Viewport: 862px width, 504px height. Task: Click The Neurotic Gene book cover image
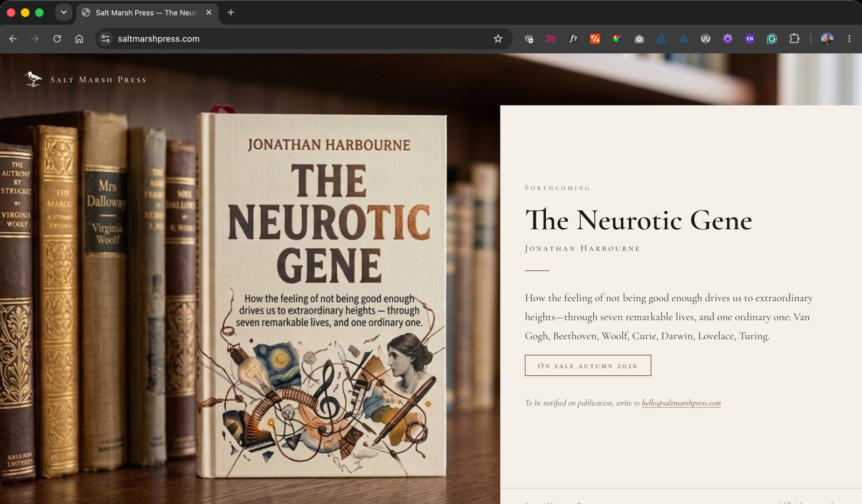[x=323, y=294]
